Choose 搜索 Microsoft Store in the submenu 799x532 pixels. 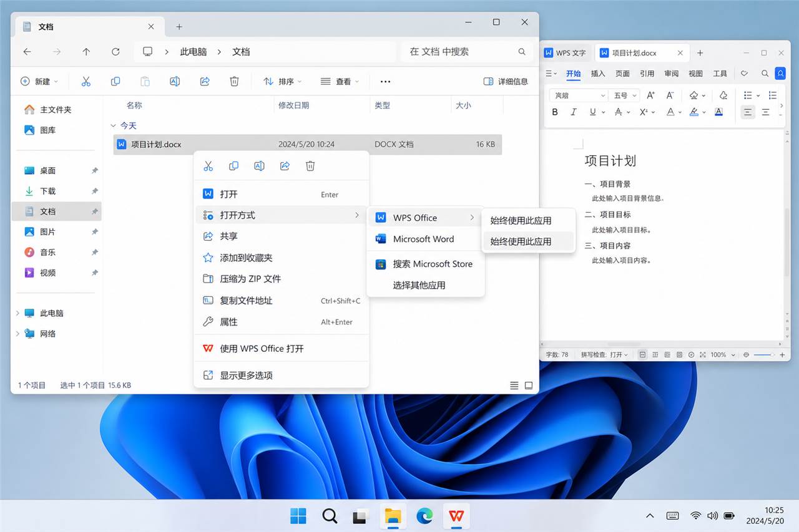point(426,264)
